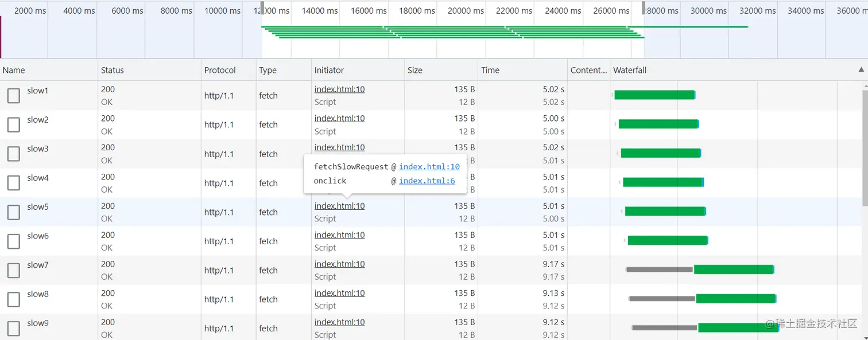Click the right overview selection handle
This screenshot has width=868, height=340.
pos(644,8)
